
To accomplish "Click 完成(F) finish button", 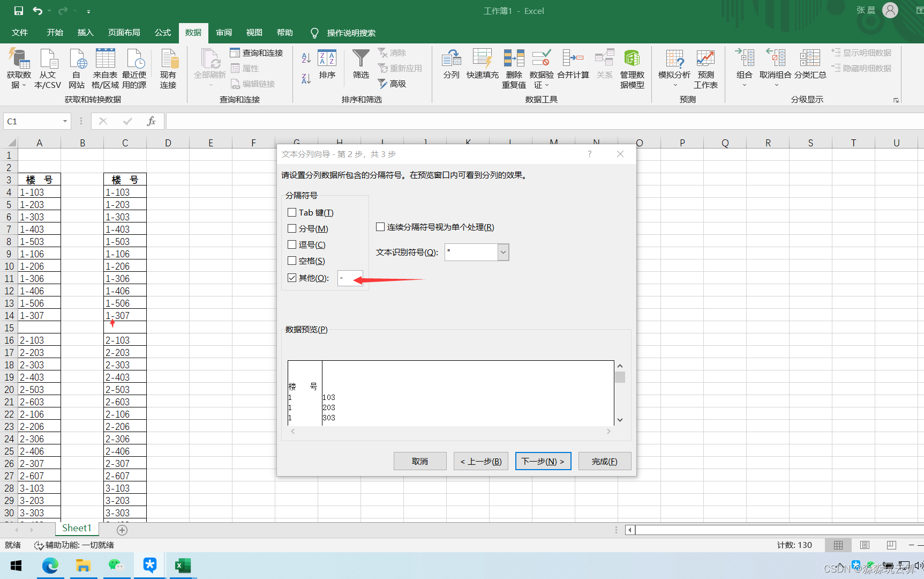I will pyautogui.click(x=605, y=461).
